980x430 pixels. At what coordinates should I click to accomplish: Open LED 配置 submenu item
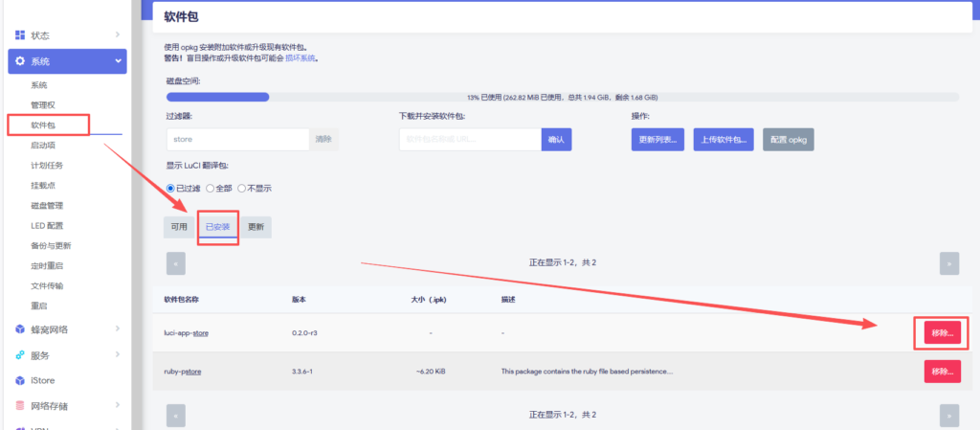(47, 226)
